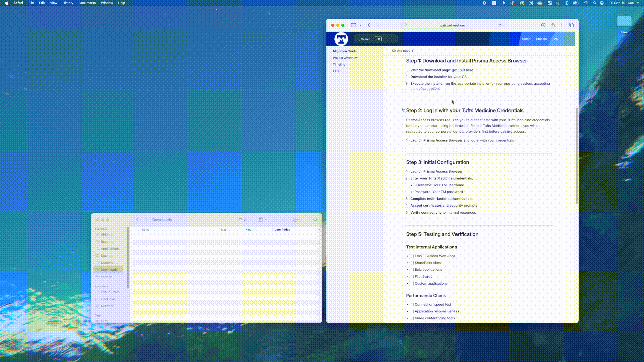Open the page settings icon in address bar
This screenshot has height=362, width=644.
[405, 25]
